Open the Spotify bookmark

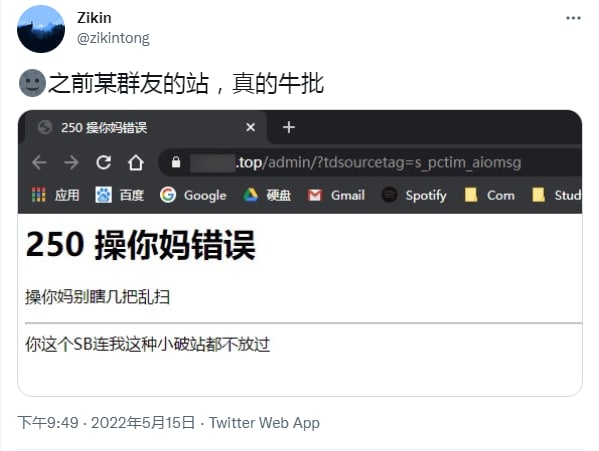pos(414,195)
